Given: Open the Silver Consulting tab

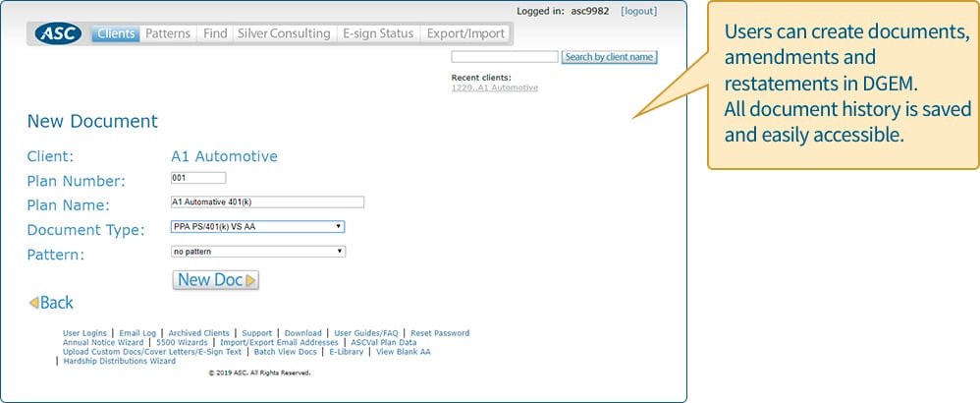Looking at the screenshot, I should tap(285, 34).
